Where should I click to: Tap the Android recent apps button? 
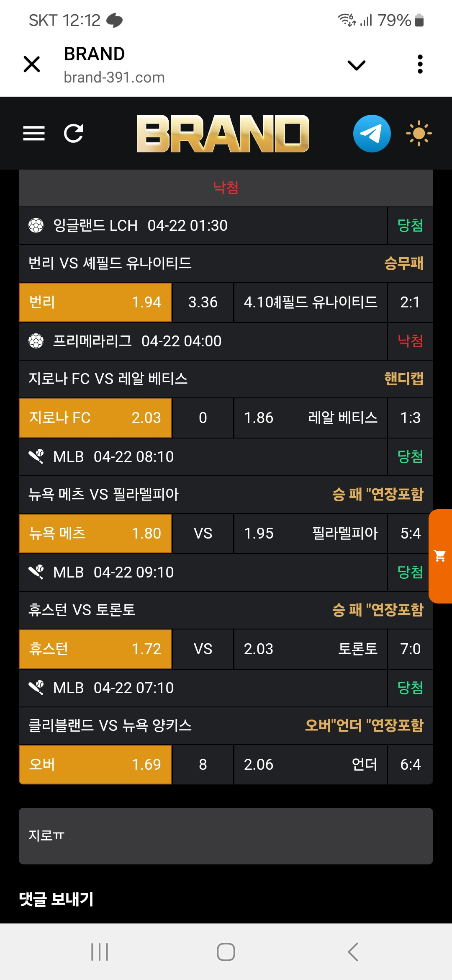point(100,952)
